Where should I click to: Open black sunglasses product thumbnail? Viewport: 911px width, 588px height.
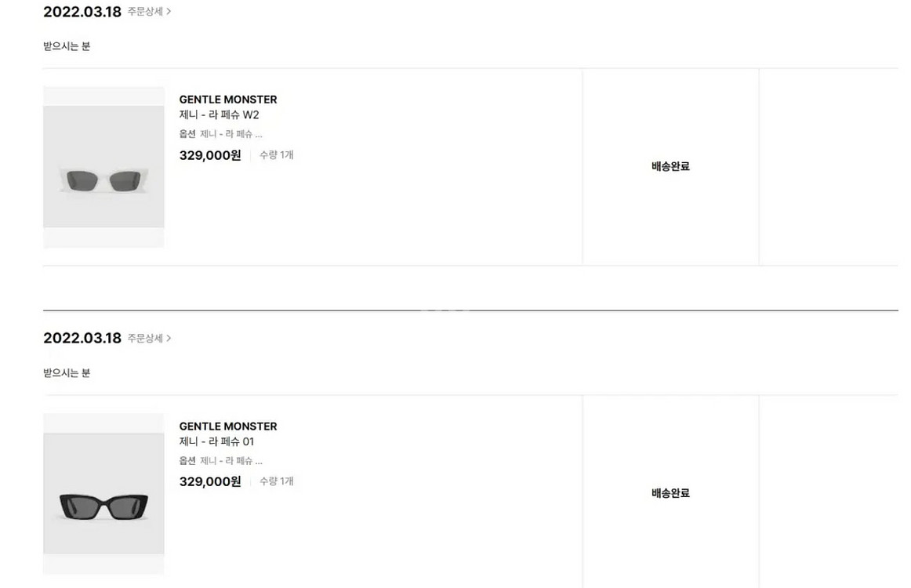coord(104,494)
